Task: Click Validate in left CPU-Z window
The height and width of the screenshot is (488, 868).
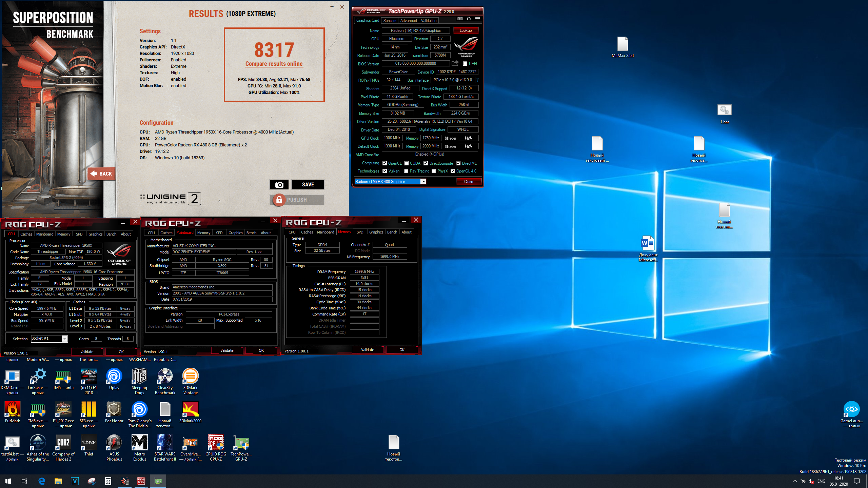Action: tap(87, 352)
